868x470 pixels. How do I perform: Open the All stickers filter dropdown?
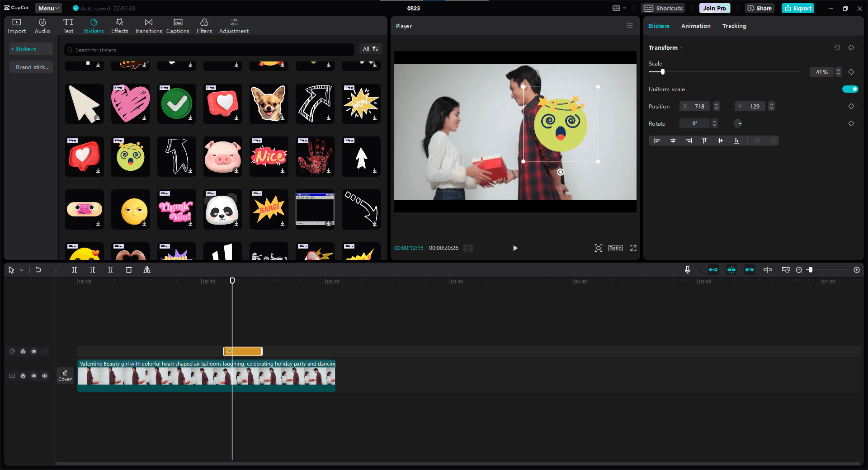pyautogui.click(x=370, y=49)
